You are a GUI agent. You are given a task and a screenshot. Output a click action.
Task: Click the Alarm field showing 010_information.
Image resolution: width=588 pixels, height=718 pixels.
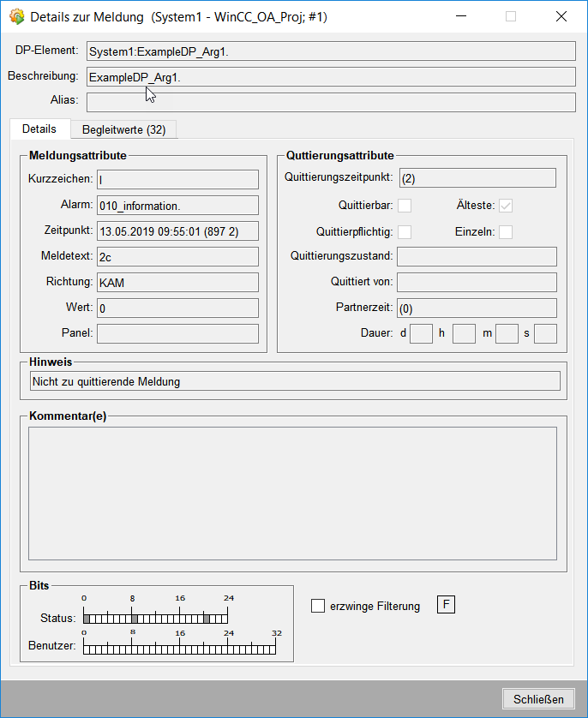point(177,205)
